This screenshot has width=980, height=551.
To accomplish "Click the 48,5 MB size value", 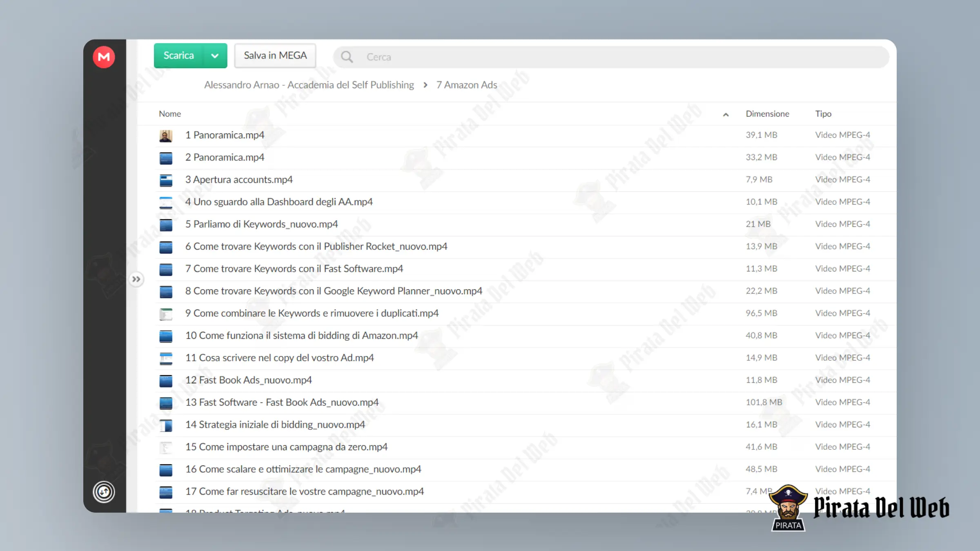I will pos(761,469).
